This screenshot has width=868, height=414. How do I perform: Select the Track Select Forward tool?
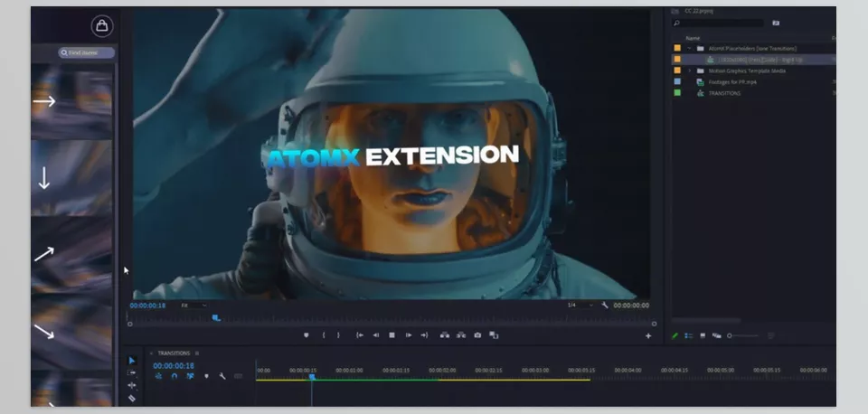132,373
